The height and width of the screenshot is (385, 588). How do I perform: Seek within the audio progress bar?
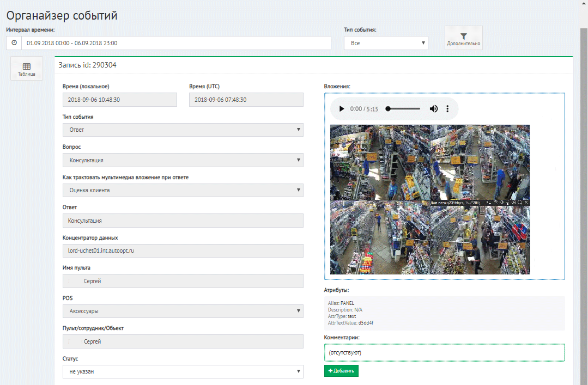pos(403,109)
